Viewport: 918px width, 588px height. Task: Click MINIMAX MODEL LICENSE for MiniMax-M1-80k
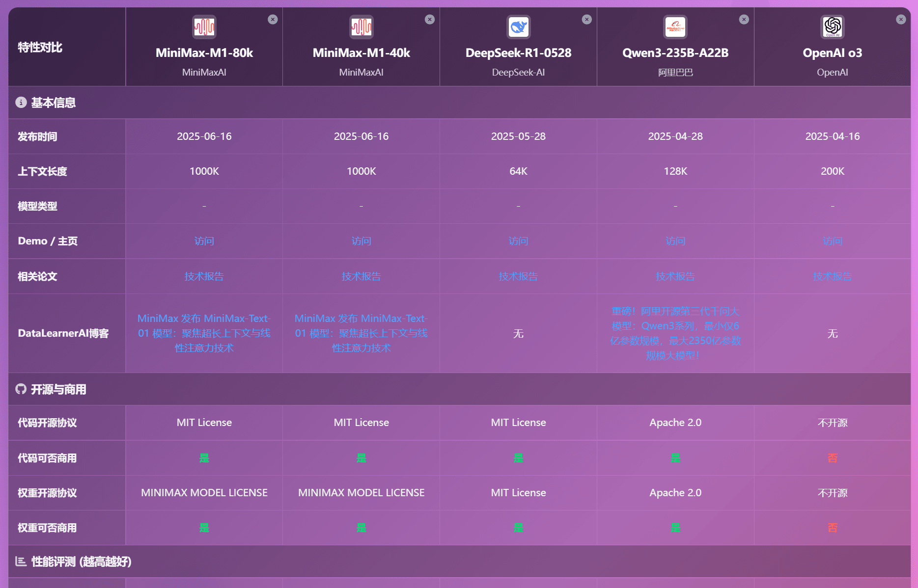coord(204,493)
